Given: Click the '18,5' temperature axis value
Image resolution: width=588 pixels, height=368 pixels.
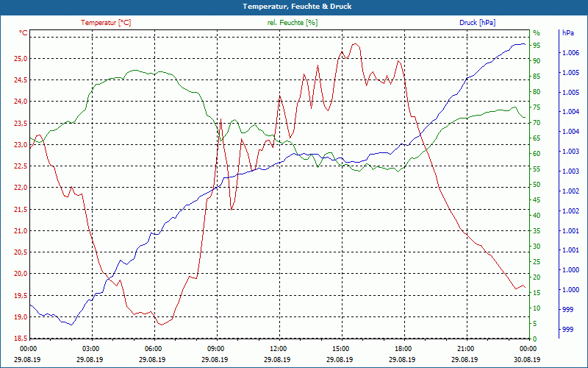Looking at the screenshot, I should 21,339.
